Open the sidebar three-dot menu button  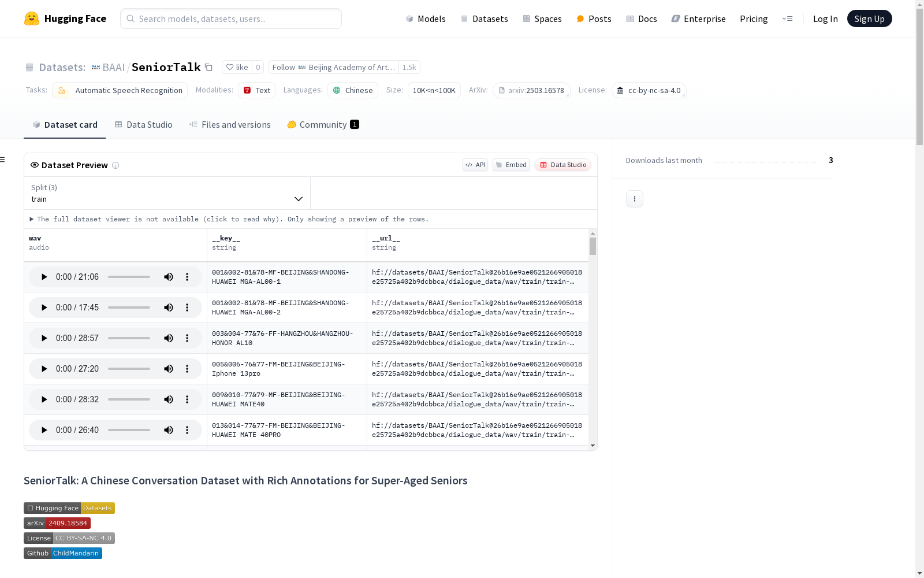click(x=635, y=199)
